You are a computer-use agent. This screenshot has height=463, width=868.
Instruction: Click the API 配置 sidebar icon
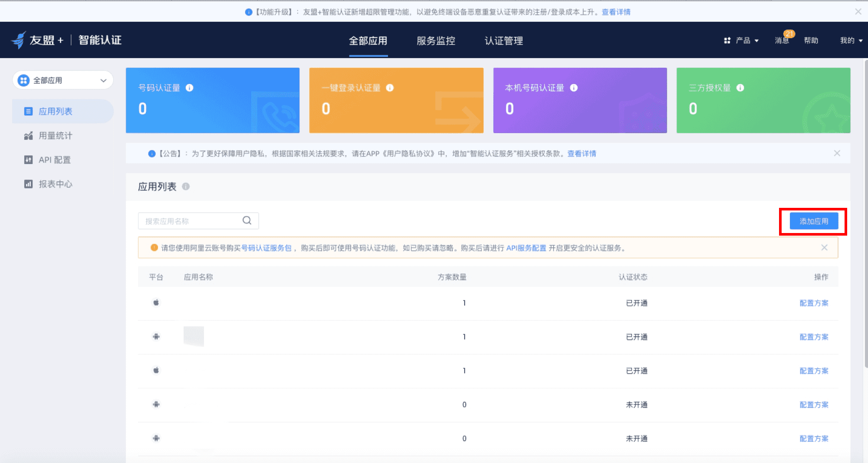pos(28,160)
